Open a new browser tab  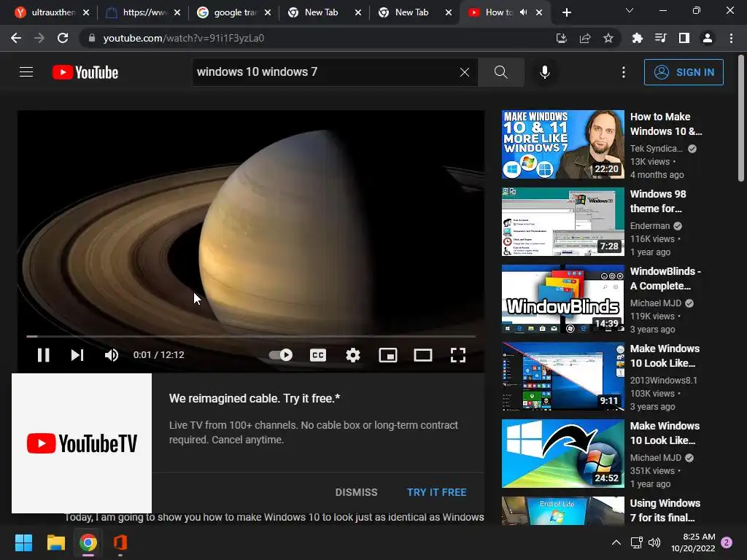click(x=566, y=12)
